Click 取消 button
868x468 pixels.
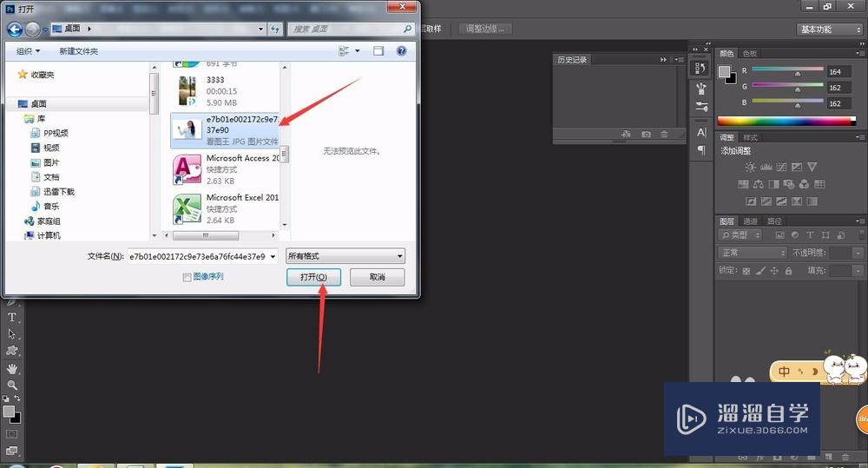(x=377, y=277)
